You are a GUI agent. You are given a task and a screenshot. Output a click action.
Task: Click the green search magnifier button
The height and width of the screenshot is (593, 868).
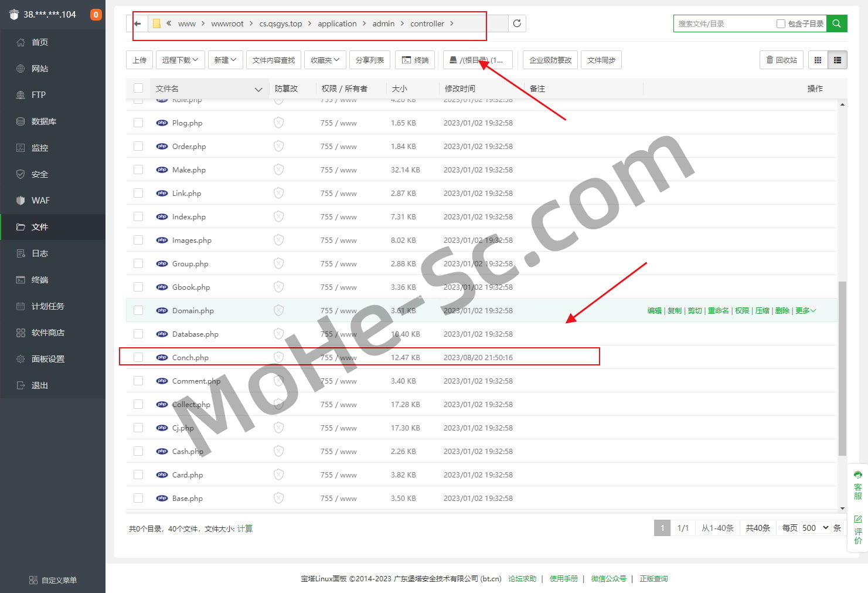(x=836, y=23)
